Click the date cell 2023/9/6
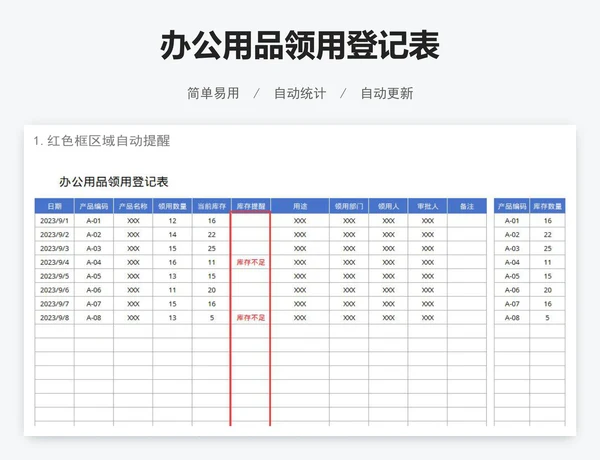Image resolution: width=600 pixels, height=460 pixels. [54, 290]
